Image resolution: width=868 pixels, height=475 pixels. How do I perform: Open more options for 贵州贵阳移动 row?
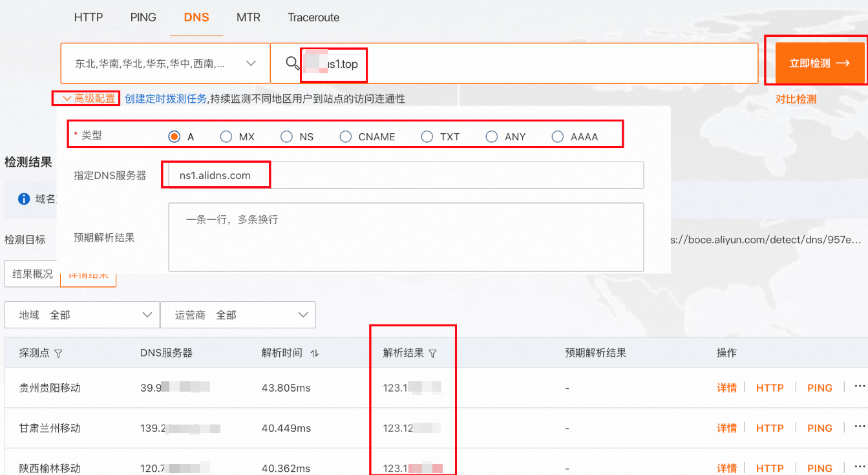[860, 386]
